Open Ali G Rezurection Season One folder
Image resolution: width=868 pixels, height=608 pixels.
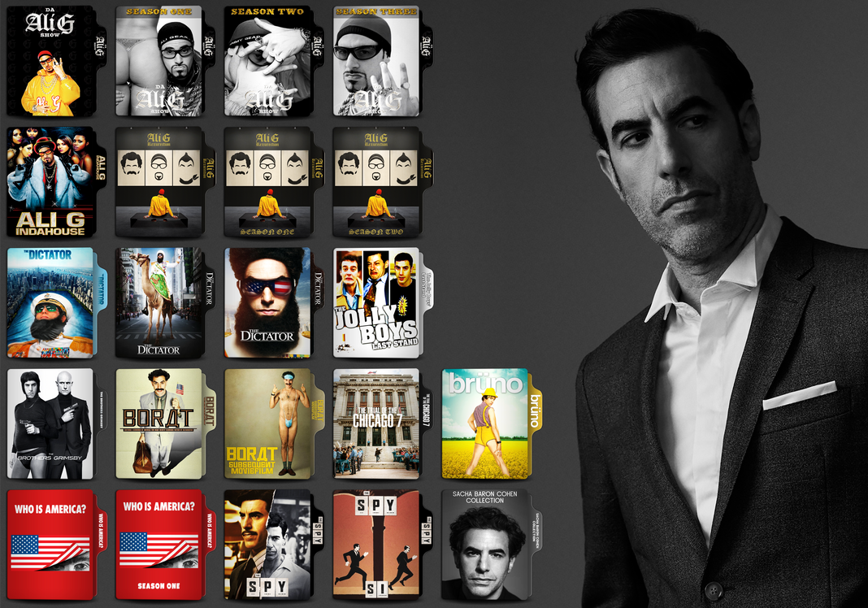coord(270,182)
